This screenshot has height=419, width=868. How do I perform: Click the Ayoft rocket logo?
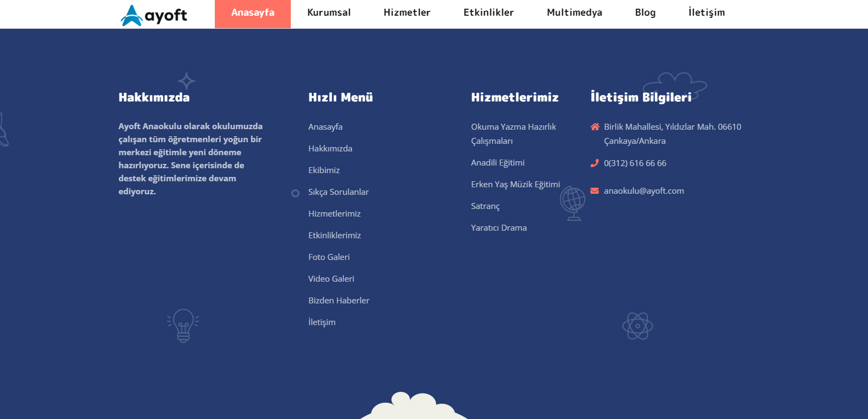154,15
